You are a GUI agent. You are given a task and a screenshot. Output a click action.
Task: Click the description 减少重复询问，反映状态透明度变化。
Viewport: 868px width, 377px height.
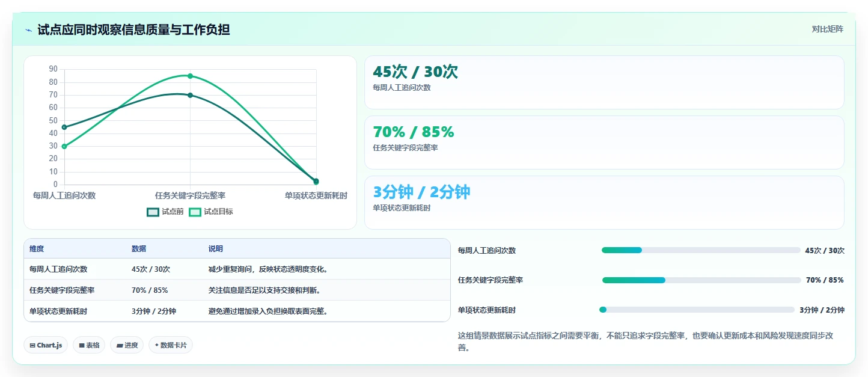pos(269,269)
